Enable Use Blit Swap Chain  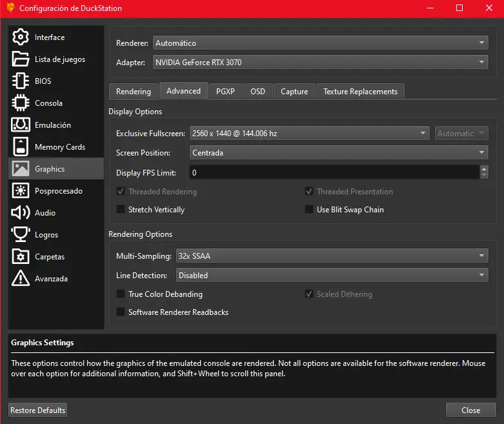(309, 209)
